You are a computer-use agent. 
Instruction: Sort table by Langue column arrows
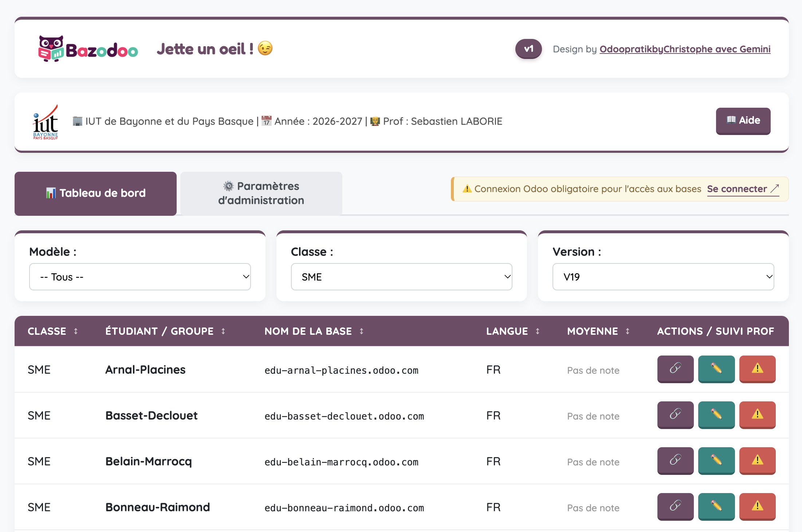tap(538, 331)
